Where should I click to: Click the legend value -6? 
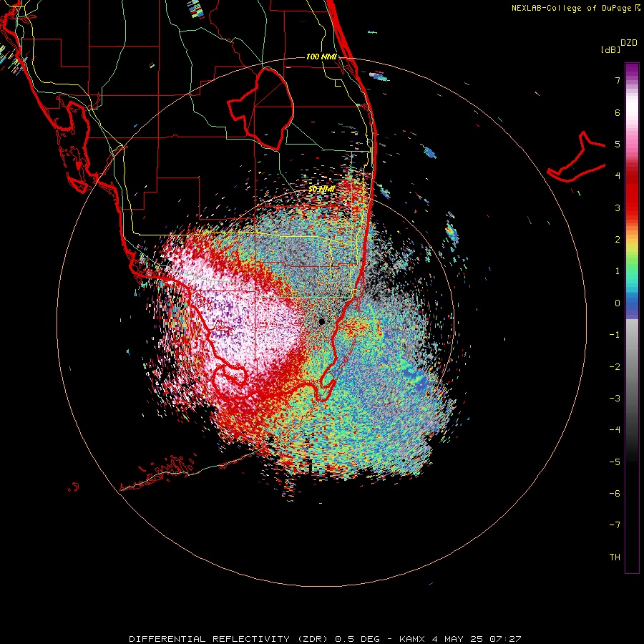pos(615,494)
